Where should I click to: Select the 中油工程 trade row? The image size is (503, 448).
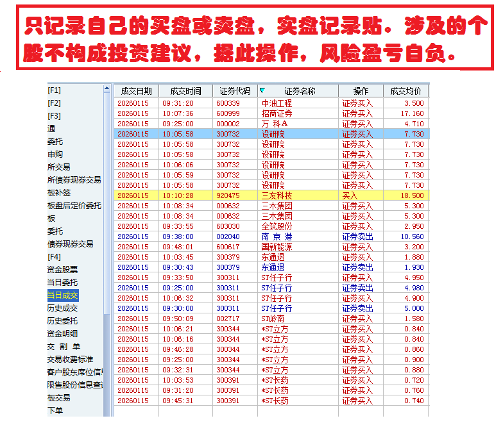(x=271, y=103)
